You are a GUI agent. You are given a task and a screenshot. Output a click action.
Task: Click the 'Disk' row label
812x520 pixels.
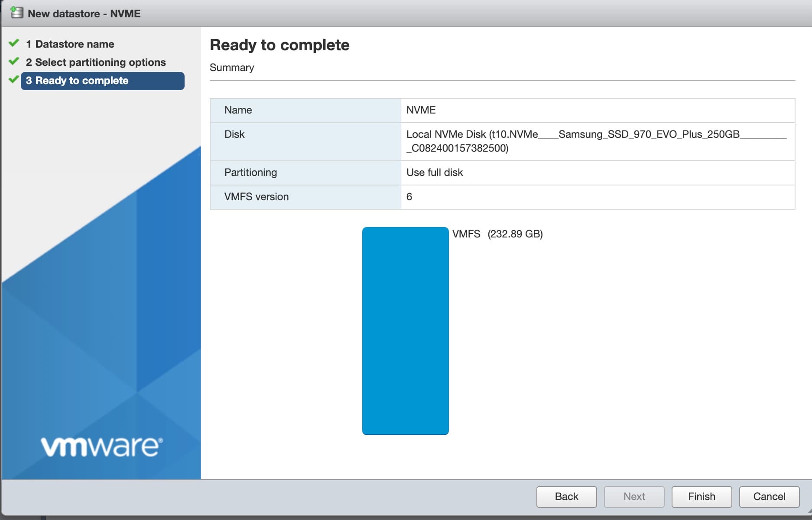[234, 134]
